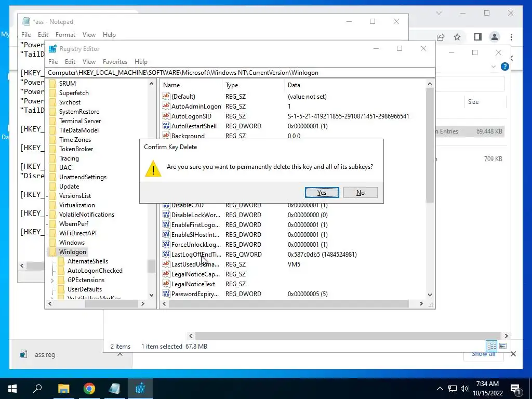
Task: Select the VolatileNotifications key
Action: tap(87, 215)
